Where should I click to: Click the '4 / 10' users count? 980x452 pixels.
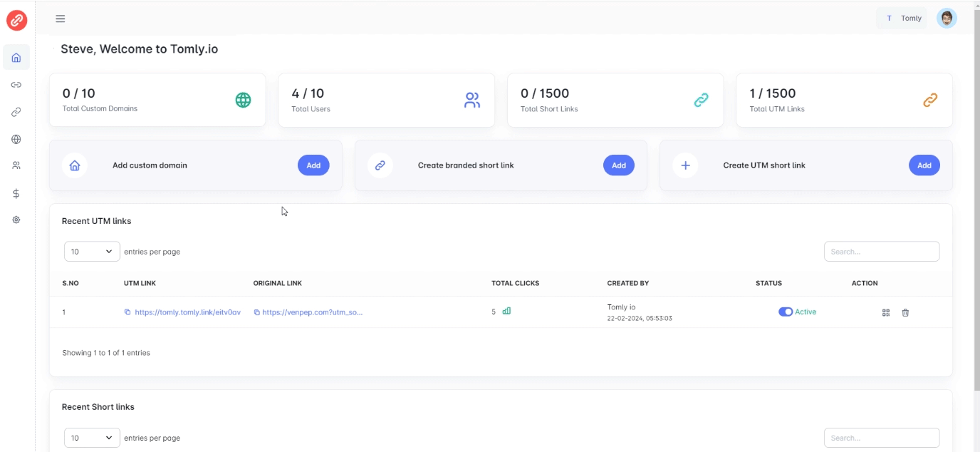[x=308, y=93]
